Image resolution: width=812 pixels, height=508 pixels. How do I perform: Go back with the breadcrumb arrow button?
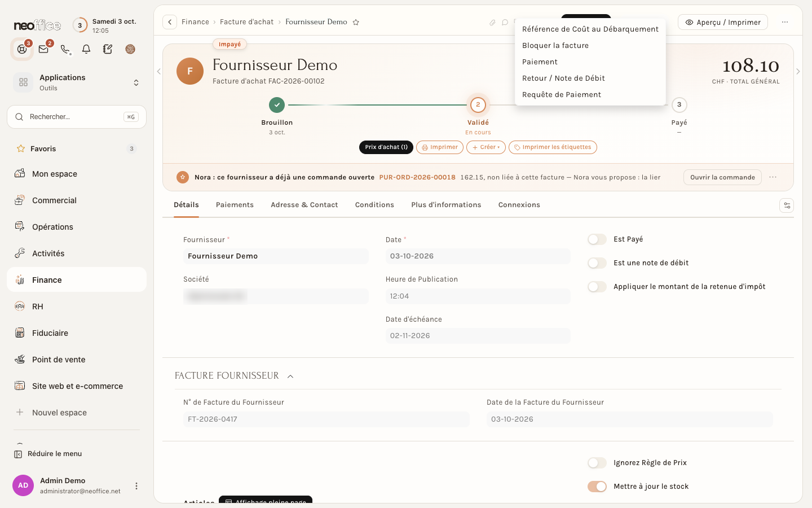[x=170, y=22]
